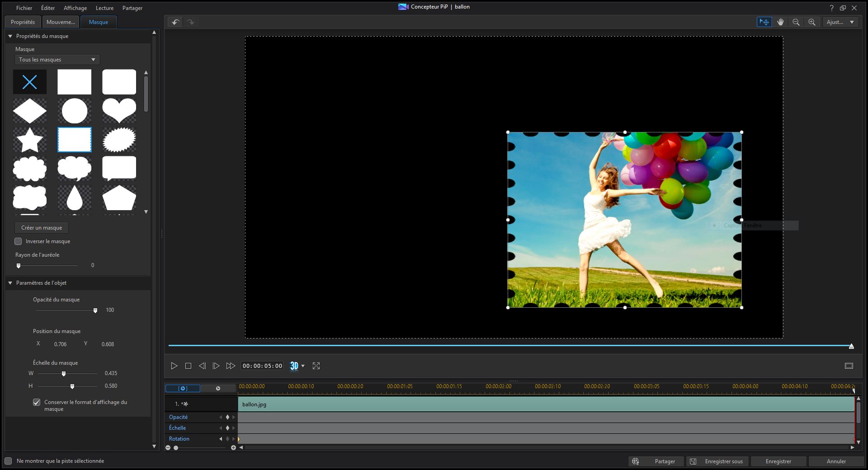This screenshot has width=868, height=470.
Task: Collapse the Propriétés du masque section
Action: (x=10, y=36)
